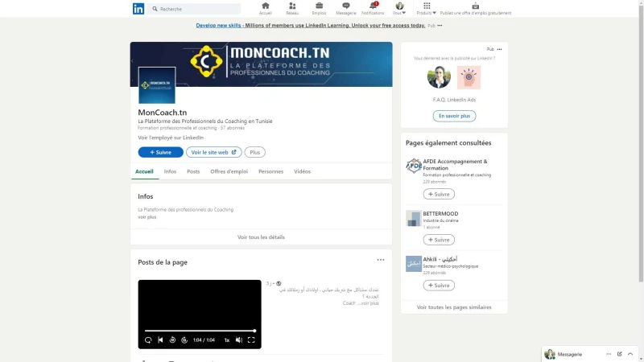Open the sidebar ad options dots
Screen dimensions: 644x362
tap(499, 49)
